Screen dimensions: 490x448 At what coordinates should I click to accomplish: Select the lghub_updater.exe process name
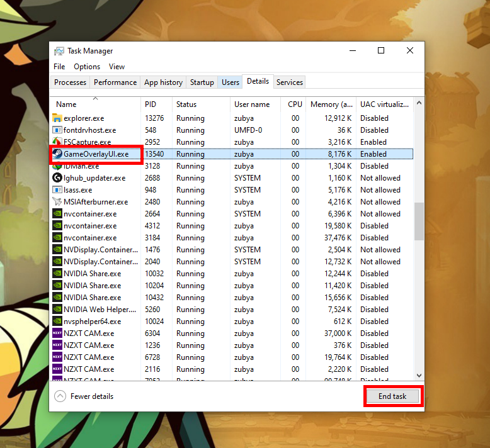point(94,178)
